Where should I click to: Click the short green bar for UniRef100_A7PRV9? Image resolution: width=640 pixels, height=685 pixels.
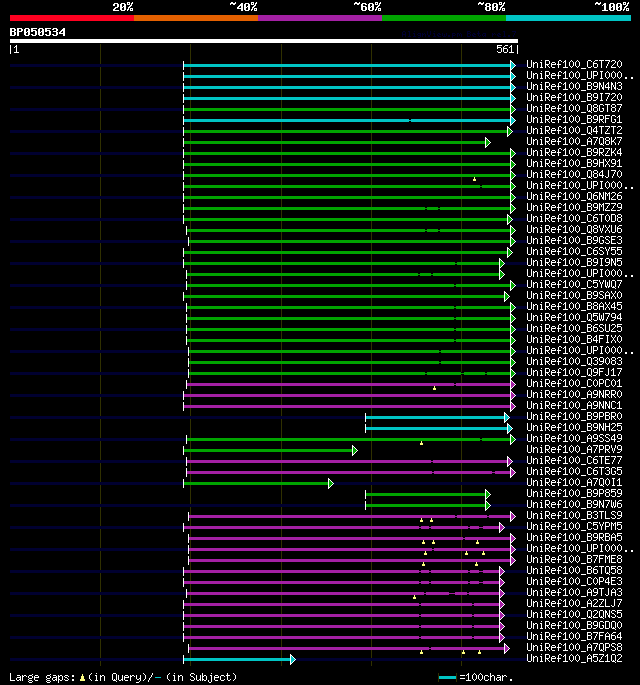pyautogui.click(x=270, y=450)
